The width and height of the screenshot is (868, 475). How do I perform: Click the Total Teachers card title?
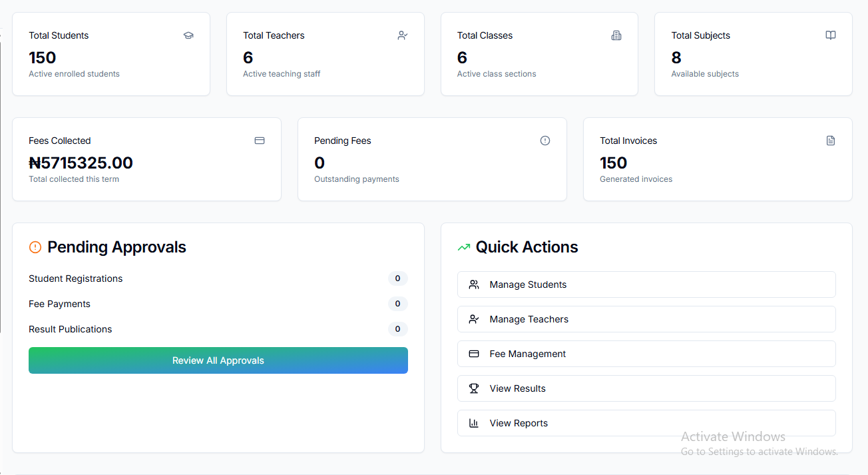[274, 35]
